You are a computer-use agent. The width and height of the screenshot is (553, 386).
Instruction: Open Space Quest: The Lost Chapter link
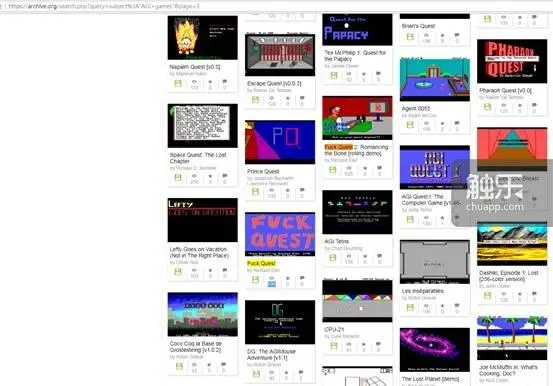tap(198, 158)
